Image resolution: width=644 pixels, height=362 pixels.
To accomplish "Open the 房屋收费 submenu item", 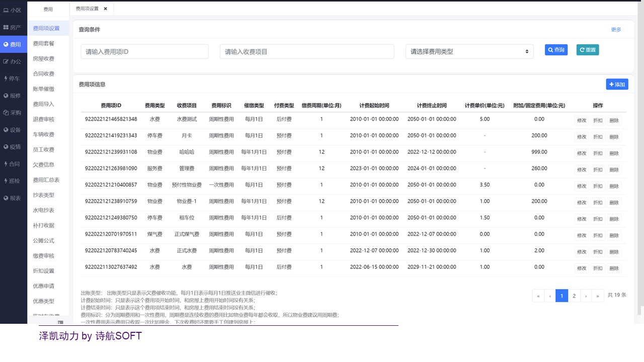I will pyautogui.click(x=48, y=59).
